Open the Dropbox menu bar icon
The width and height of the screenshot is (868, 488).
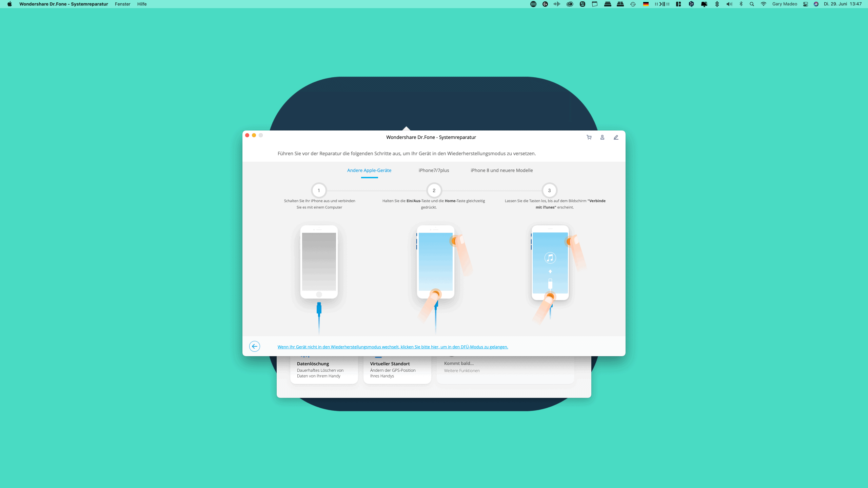point(717,4)
